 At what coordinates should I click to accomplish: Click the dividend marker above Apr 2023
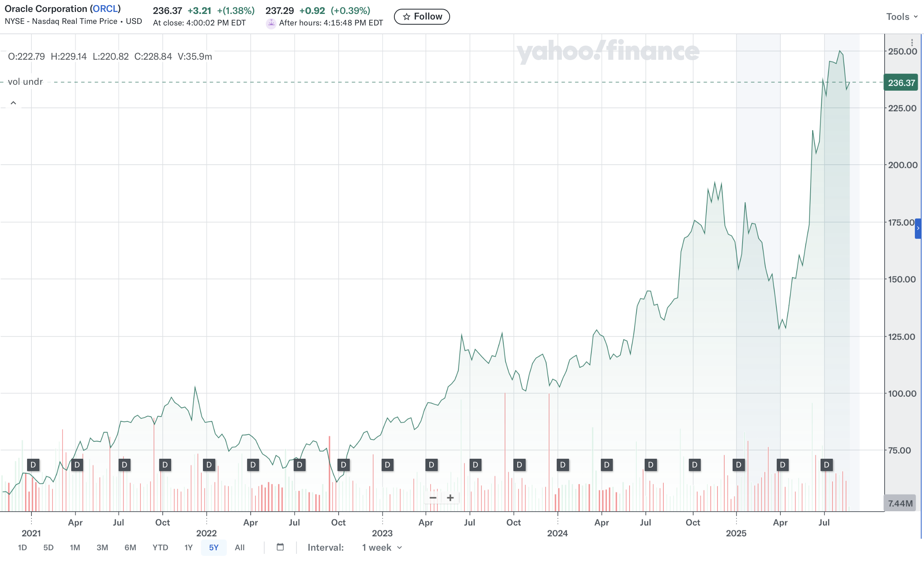[431, 465]
